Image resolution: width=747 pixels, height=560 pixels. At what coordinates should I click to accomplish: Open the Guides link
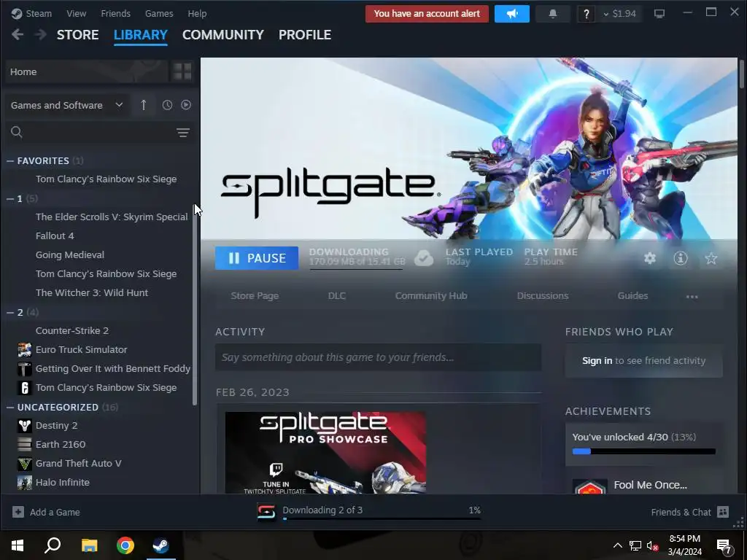pos(632,296)
